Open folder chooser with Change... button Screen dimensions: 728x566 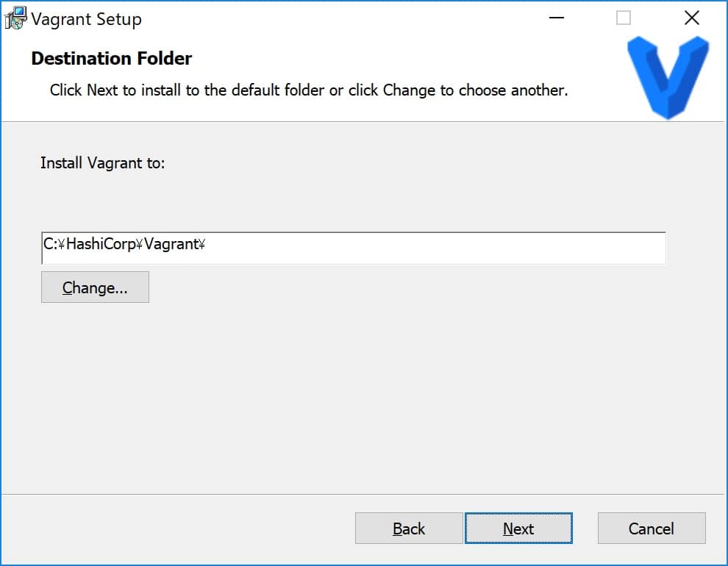tap(95, 287)
